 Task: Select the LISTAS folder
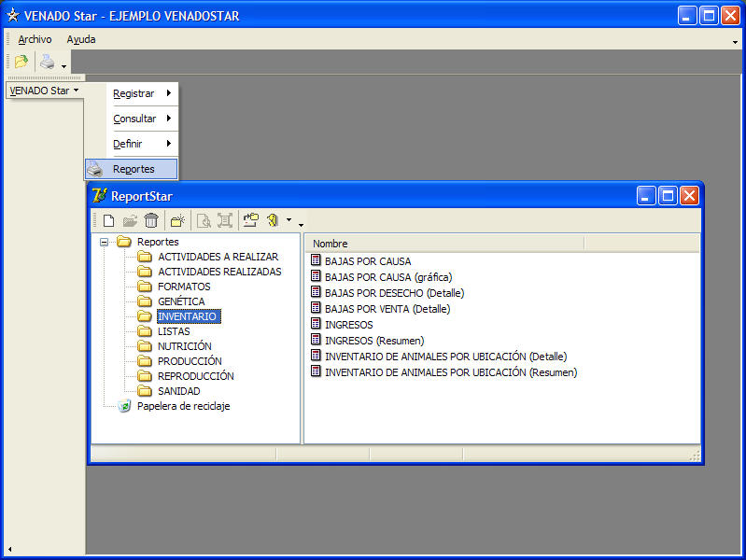coord(174,331)
